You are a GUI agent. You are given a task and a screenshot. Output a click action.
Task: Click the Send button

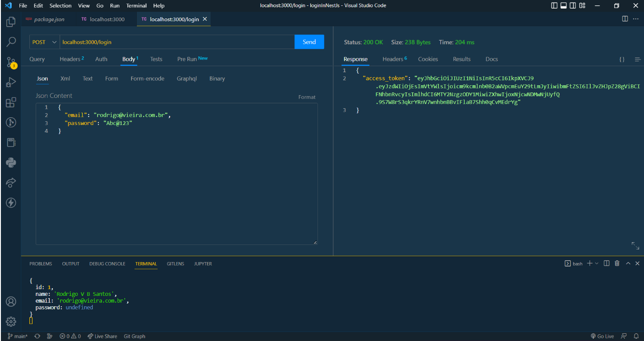tap(309, 41)
